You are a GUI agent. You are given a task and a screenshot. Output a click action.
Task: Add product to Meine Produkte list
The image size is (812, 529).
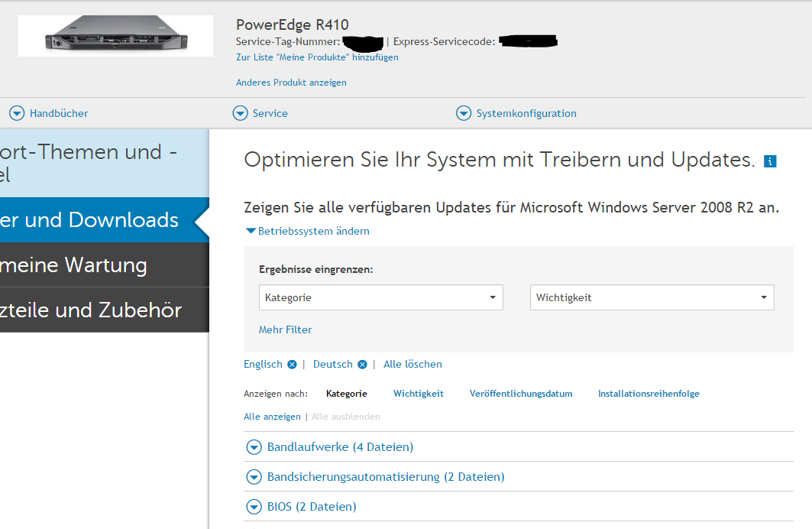coord(318,57)
